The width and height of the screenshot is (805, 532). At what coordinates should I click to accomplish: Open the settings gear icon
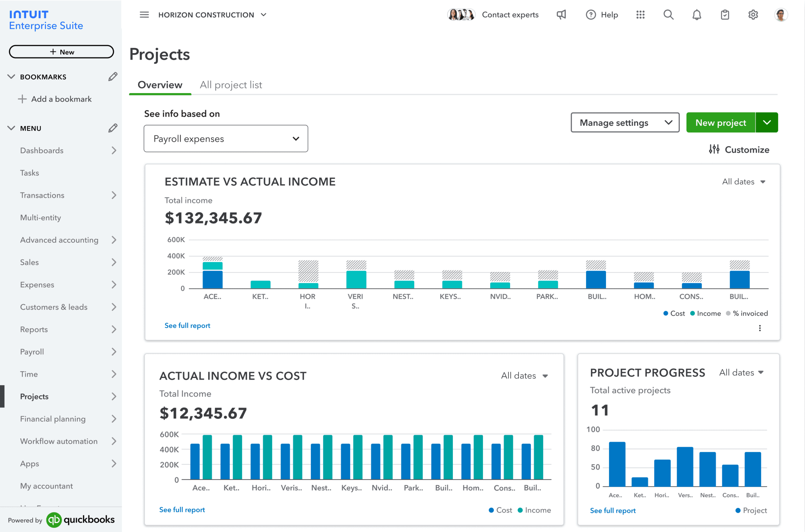(x=753, y=14)
